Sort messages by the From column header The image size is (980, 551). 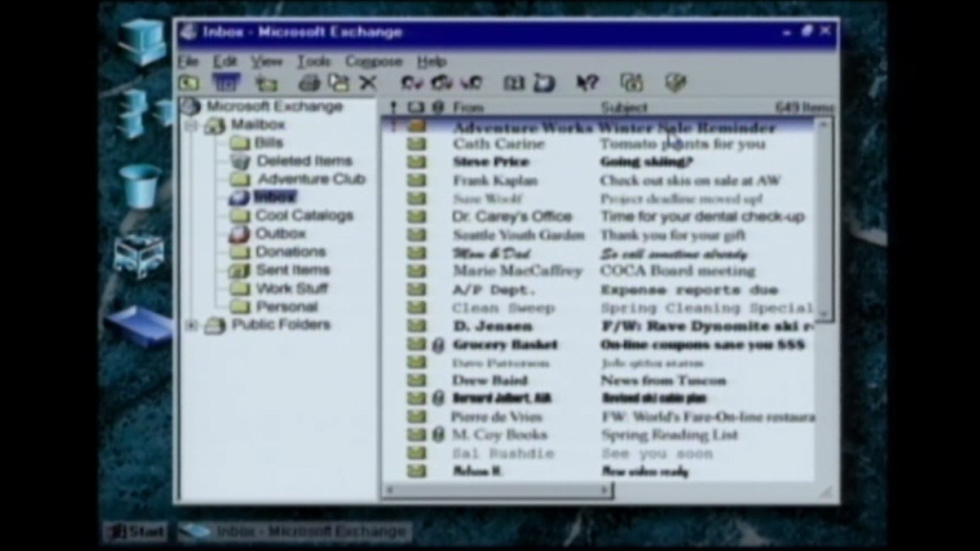[468, 108]
